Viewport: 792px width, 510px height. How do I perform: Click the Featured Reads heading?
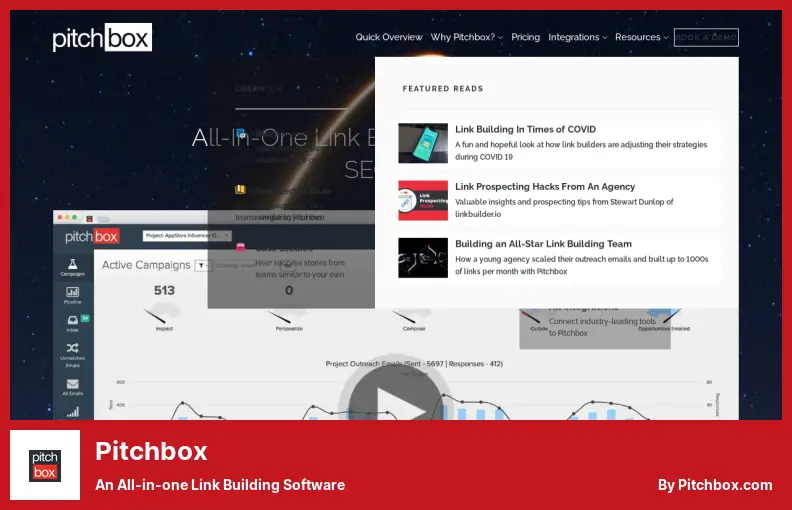pyautogui.click(x=442, y=89)
